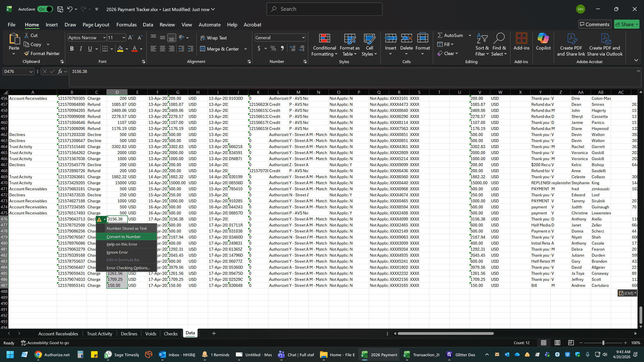Click Decrease Decimal icon

click(302, 49)
